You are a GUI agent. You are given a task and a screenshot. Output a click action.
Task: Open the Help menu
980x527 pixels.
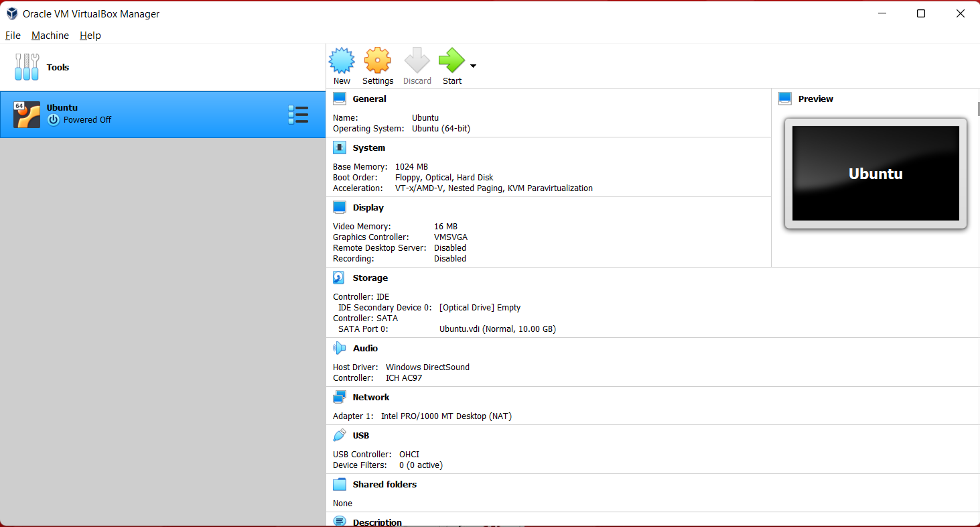(x=90, y=35)
